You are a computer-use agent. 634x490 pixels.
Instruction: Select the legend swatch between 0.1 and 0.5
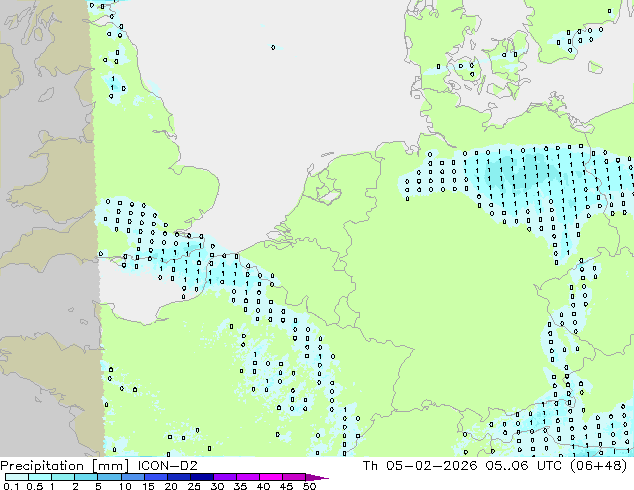tap(17, 477)
